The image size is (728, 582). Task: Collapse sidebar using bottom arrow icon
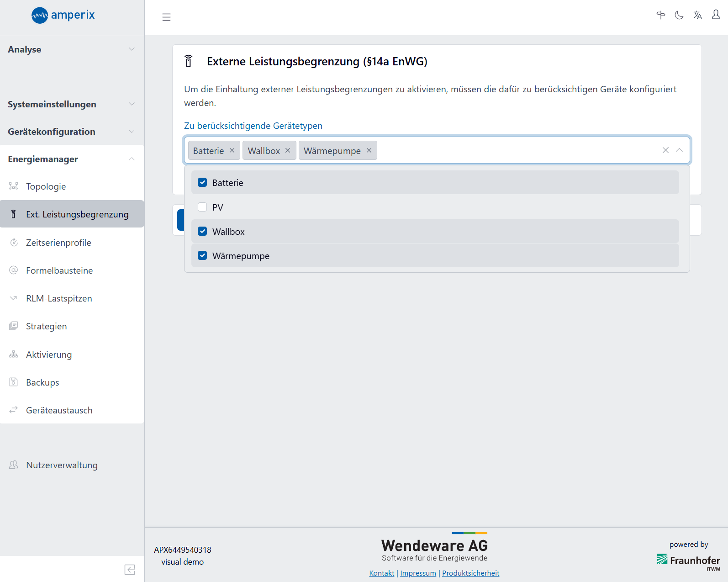coord(130,570)
